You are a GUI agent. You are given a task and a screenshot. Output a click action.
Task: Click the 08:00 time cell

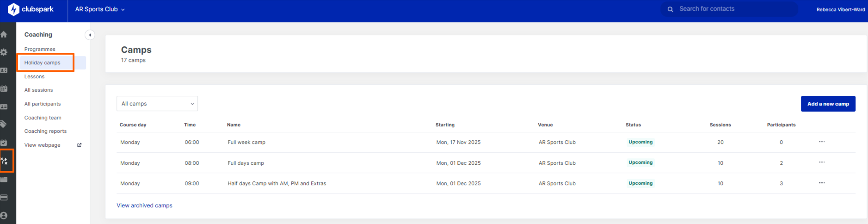pos(192,163)
